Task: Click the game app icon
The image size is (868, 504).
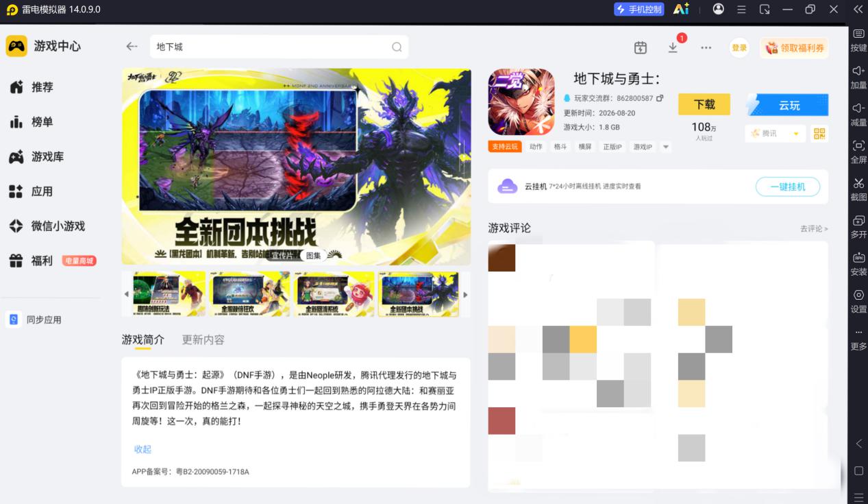Action: pos(521,101)
